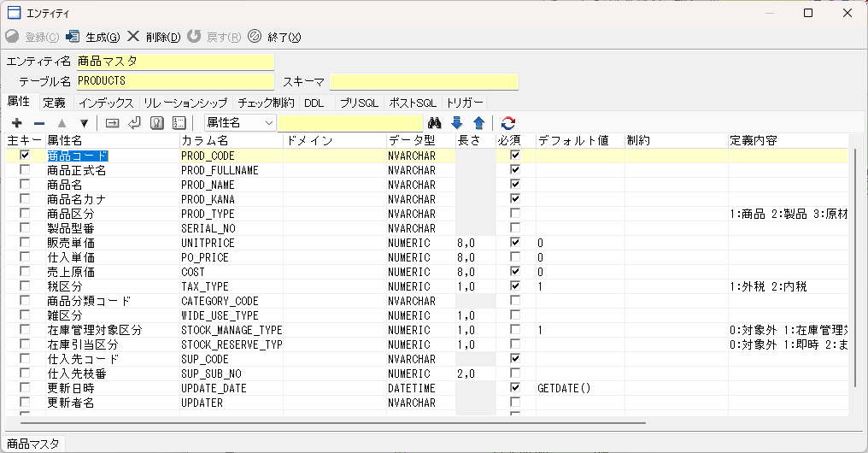868x453 pixels.
Task: Click the 2,0 length cell for SUP_SUB_NO
Action: (476, 374)
